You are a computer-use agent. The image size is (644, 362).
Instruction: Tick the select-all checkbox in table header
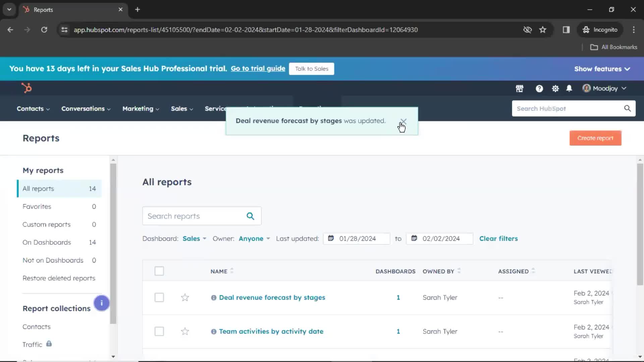point(159,271)
